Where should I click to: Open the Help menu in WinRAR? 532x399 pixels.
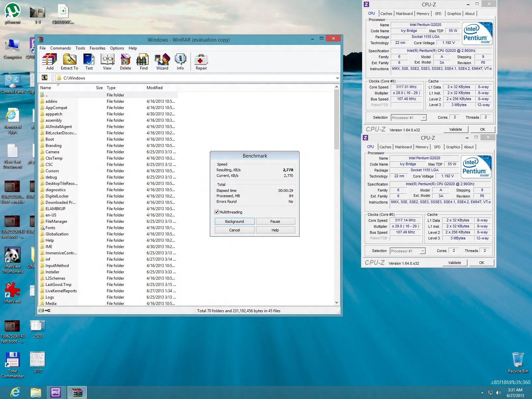[133, 48]
